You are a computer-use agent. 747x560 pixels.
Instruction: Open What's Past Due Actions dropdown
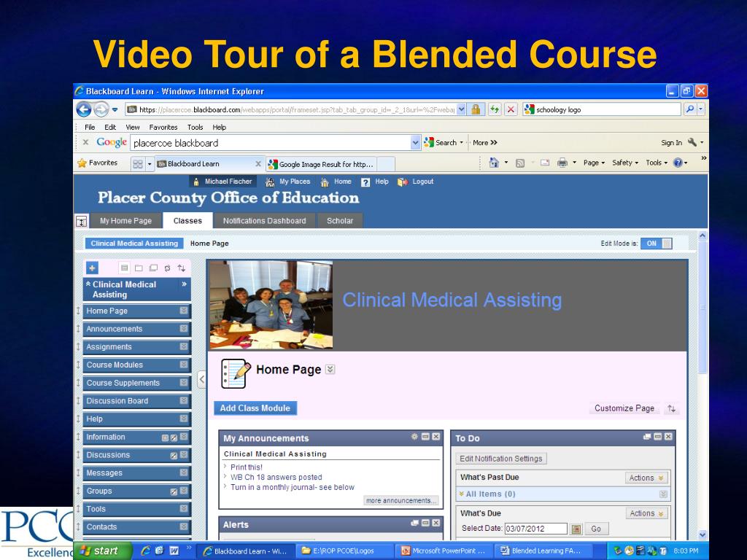coord(646,478)
